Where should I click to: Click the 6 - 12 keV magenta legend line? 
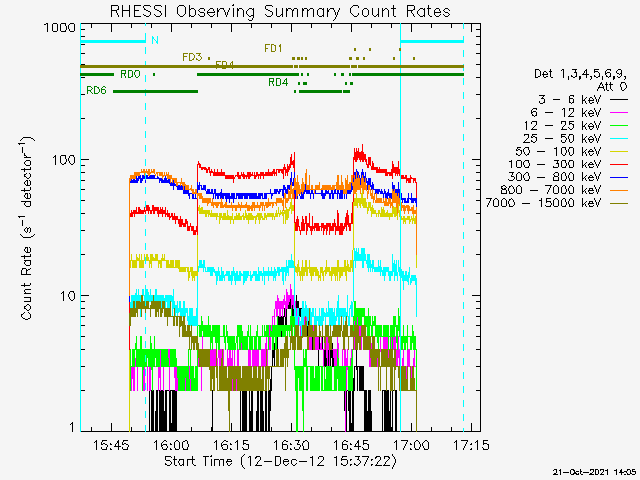pos(619,112)
